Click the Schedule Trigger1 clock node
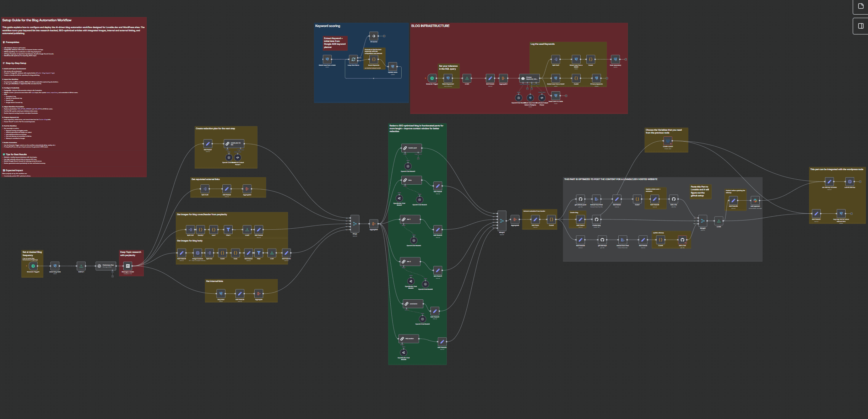Viewport: 868px width, 419px height. 33,266
